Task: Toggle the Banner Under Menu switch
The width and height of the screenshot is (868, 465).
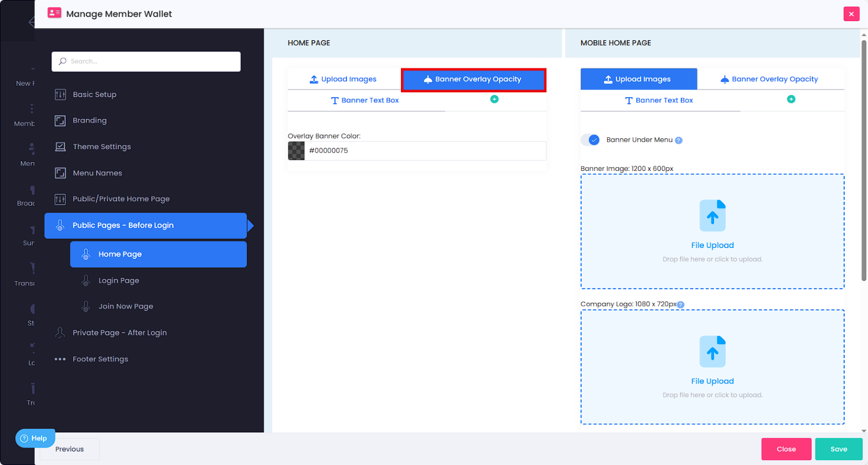Action: (590, 140)
